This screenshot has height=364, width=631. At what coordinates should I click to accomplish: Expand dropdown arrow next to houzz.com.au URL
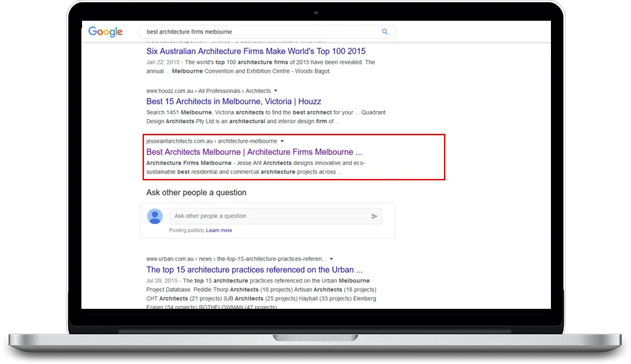[276, 91]
